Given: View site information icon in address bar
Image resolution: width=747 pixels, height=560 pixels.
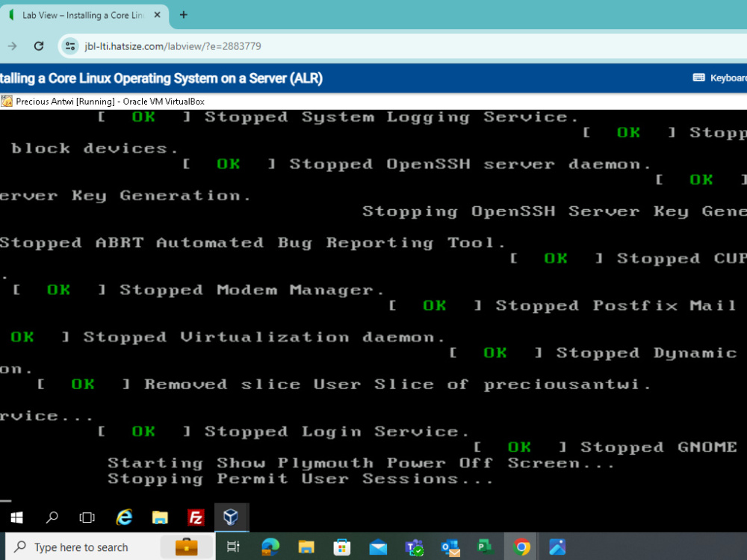Looking at the screenshot, I should pos(70,46).
